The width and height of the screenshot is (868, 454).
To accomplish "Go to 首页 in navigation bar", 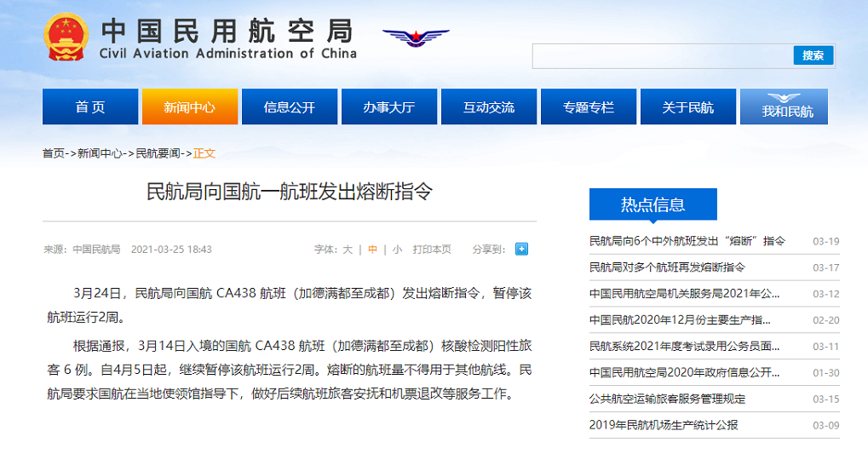I will [x=90, y=107].
